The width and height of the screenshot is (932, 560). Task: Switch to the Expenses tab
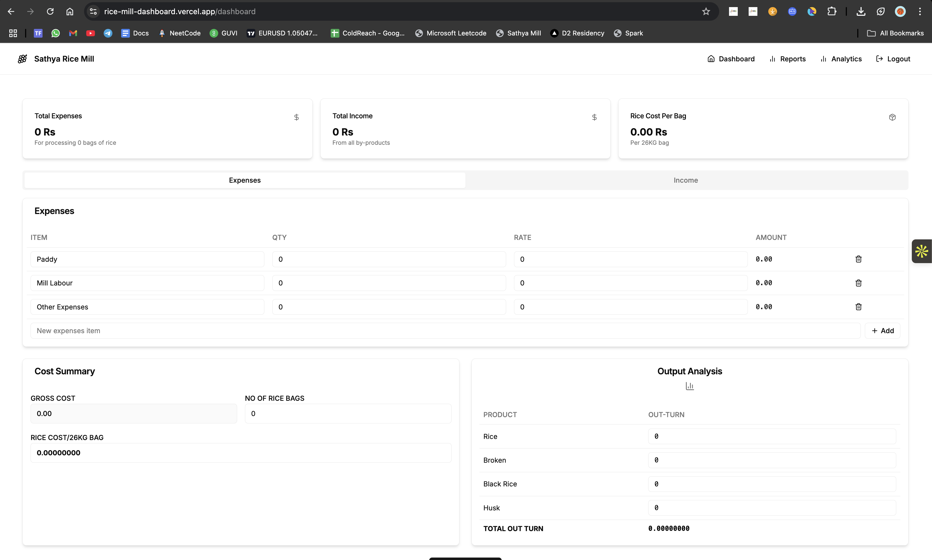pos(245,180)
